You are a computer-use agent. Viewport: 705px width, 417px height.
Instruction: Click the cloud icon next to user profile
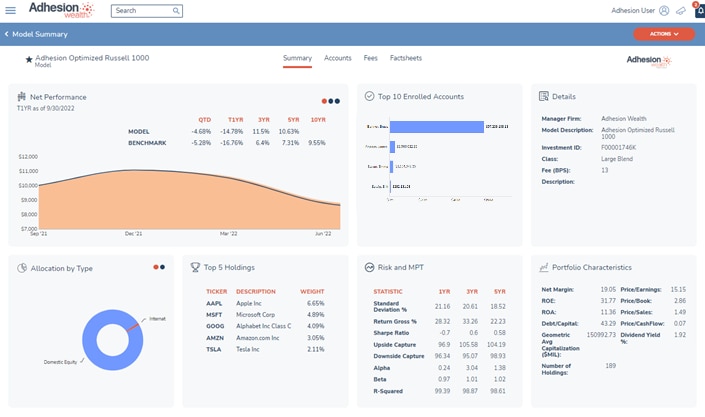click(x=681, y=10)
